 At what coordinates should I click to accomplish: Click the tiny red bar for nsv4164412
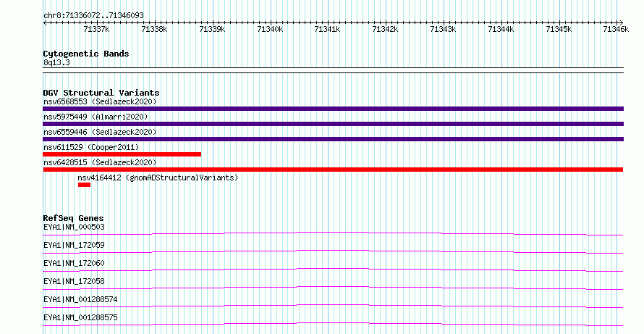(x=84, y=185)
